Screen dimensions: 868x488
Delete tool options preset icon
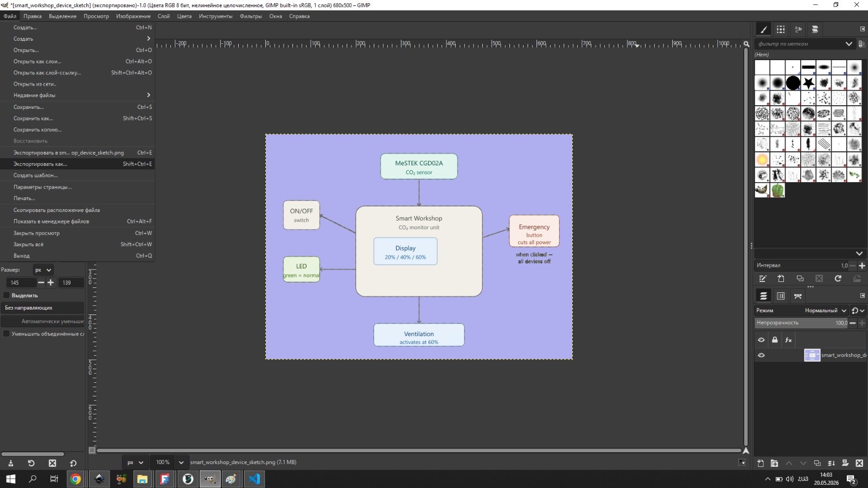point(52,463)
